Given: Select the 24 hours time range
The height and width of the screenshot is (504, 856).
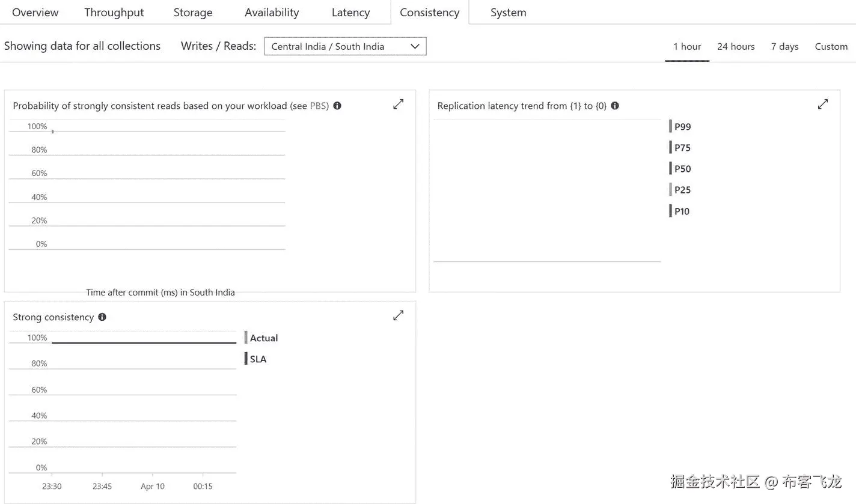Looking at the screenshot, I should pos(736,46).
